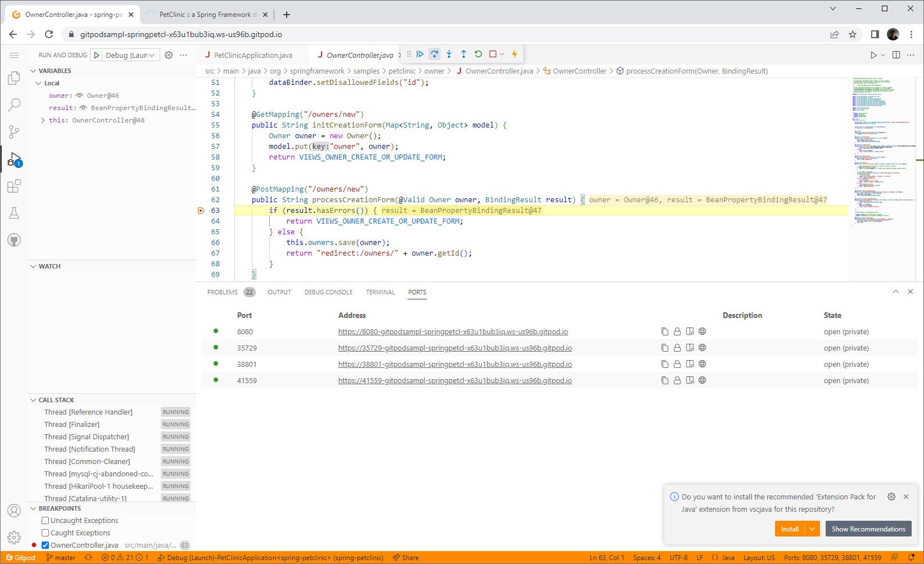924x564 pixels.
Task: Click the Hot Code Replace lightning icon
Action: (514, 54)
